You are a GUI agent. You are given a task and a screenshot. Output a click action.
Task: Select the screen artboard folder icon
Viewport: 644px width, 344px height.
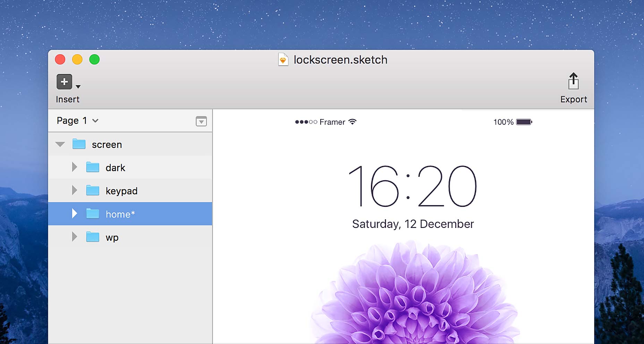[x=79, y=144]
